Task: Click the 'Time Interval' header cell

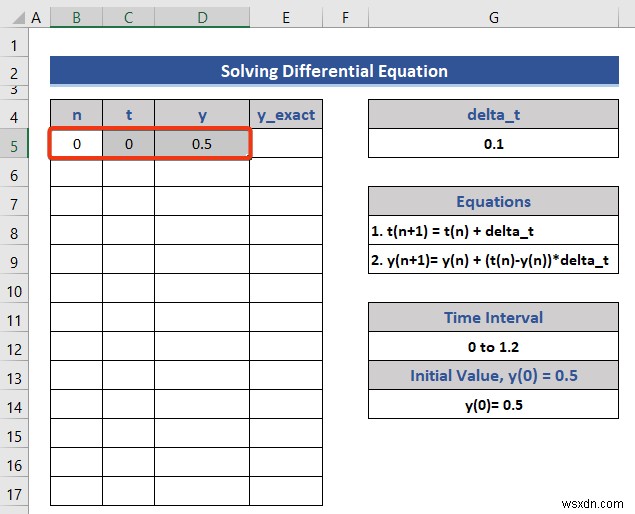Action: coord(494,317)
